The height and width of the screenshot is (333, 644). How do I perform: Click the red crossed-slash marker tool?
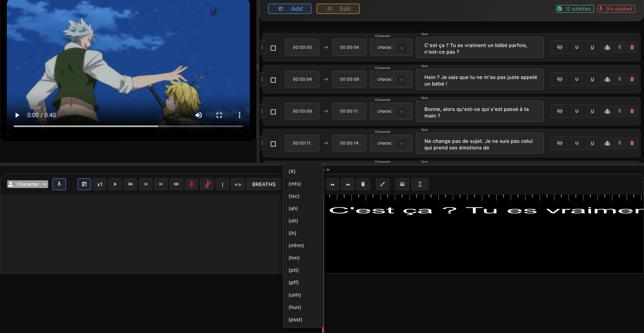[x=207, y=184]
